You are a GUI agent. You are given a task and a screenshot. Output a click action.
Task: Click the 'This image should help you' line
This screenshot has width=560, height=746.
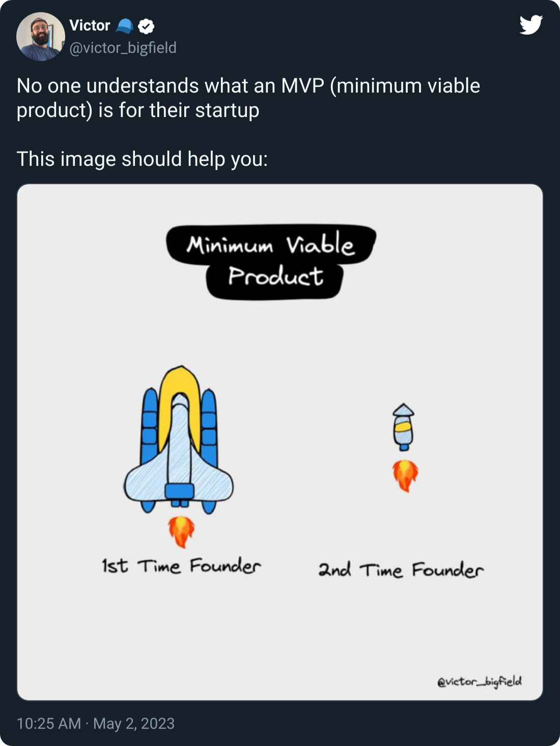[x=142, y=159]
